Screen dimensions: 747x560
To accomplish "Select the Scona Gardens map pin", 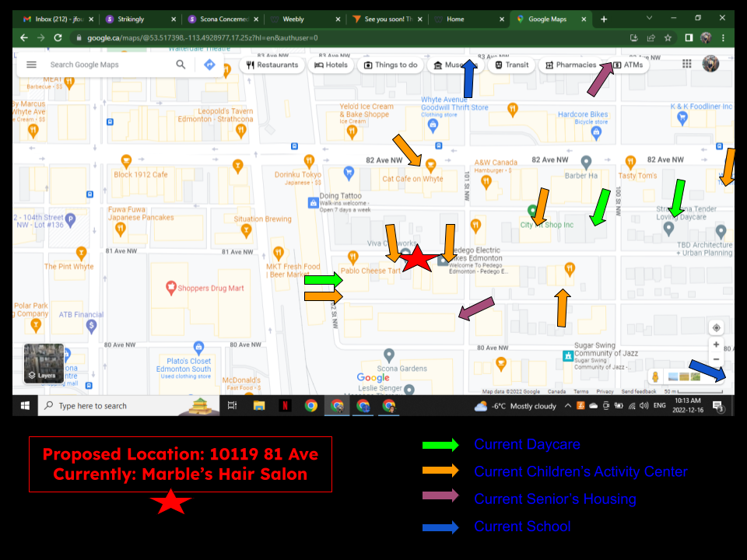I will pos(389,355).
